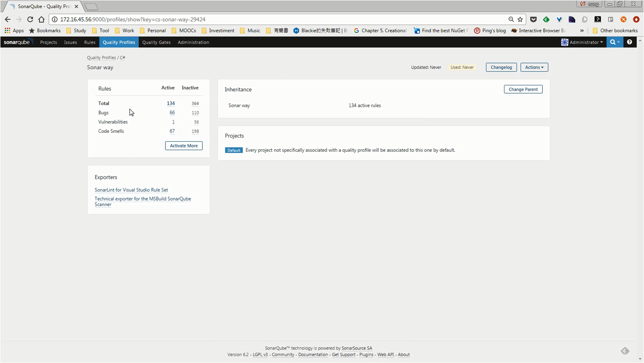644x363 pixels.
Task: Open Other bookmarks folder
Action: click(615, 30)
